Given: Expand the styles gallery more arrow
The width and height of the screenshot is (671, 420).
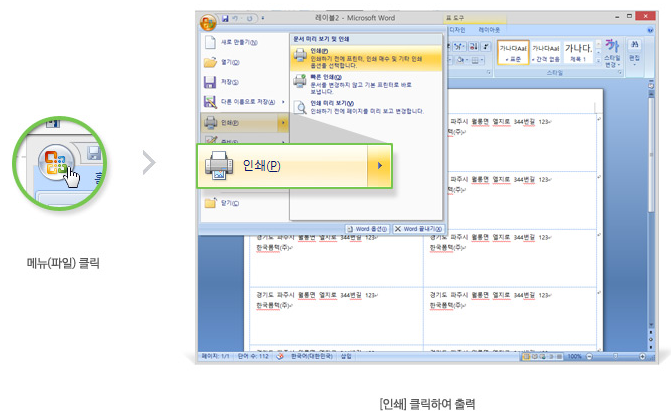Looking at the screenshot, I should pyautogui.click(x=598, y=61).
